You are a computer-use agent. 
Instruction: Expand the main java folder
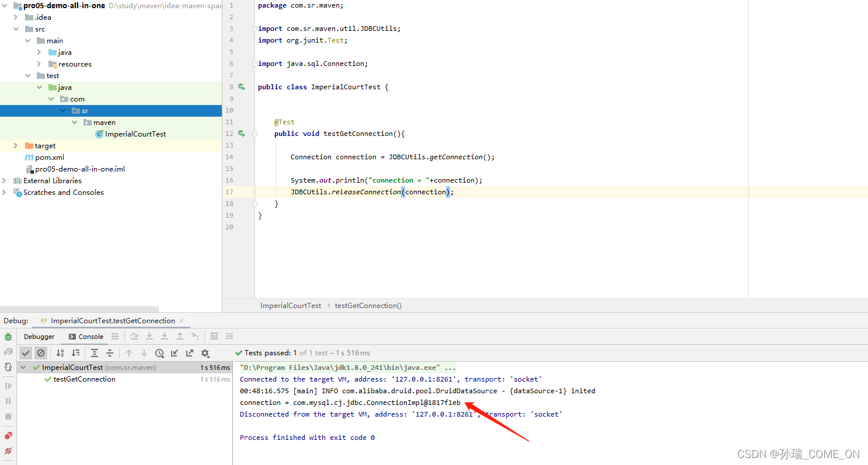pos(39,52)
